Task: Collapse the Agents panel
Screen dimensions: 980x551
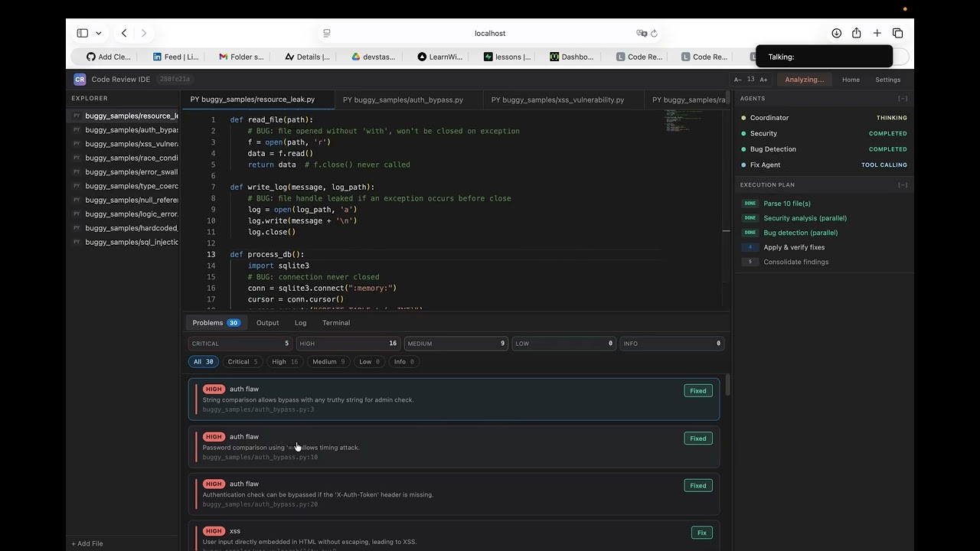Action: coord(903,99)
